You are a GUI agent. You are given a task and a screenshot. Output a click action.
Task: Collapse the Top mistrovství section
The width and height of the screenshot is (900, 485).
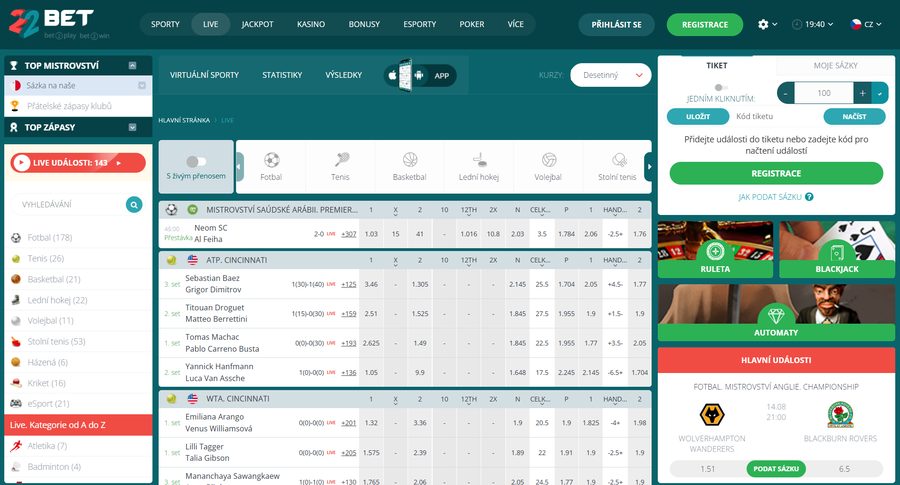133,65
